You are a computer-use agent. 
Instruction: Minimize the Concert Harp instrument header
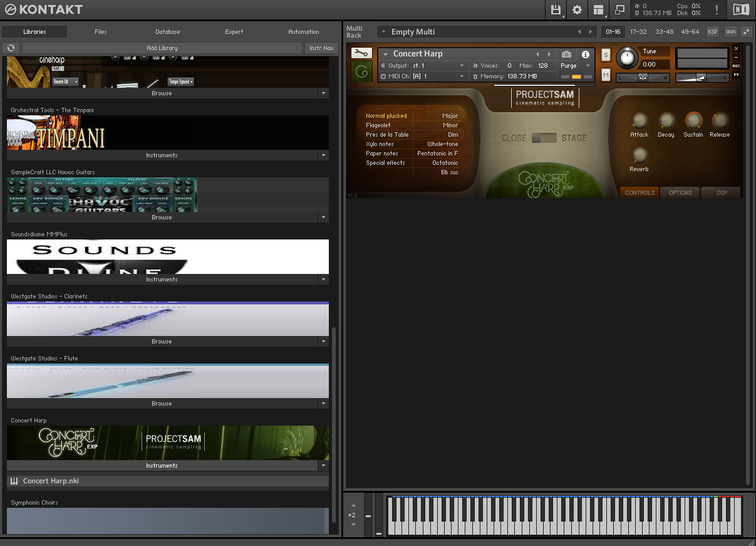(x=736, y=57)
